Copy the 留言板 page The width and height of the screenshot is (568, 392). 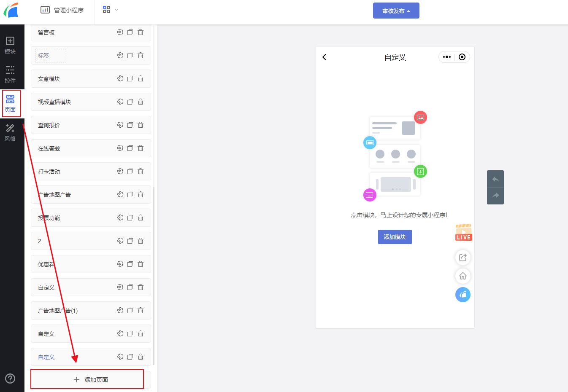[x=130, y=32]
